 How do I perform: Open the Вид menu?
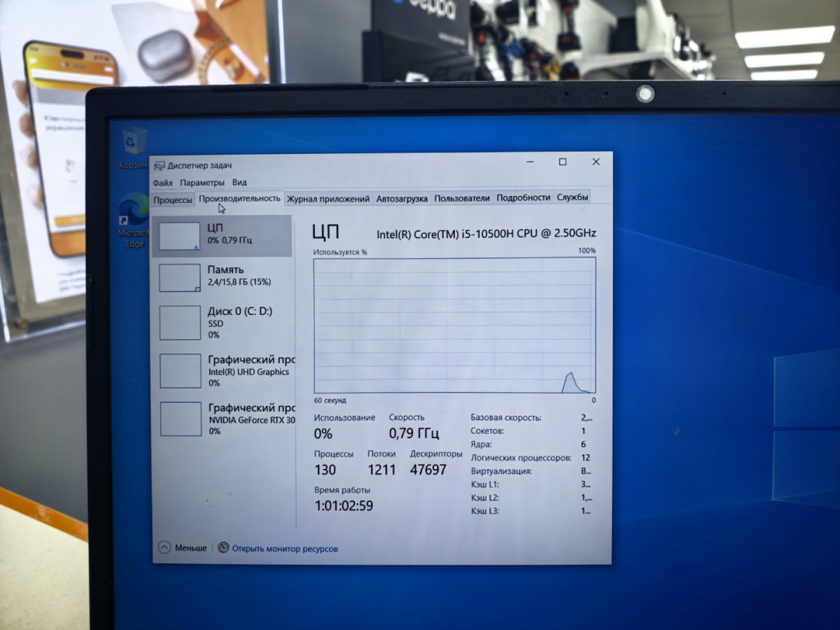pyautogui.click(x=239, y=183)
